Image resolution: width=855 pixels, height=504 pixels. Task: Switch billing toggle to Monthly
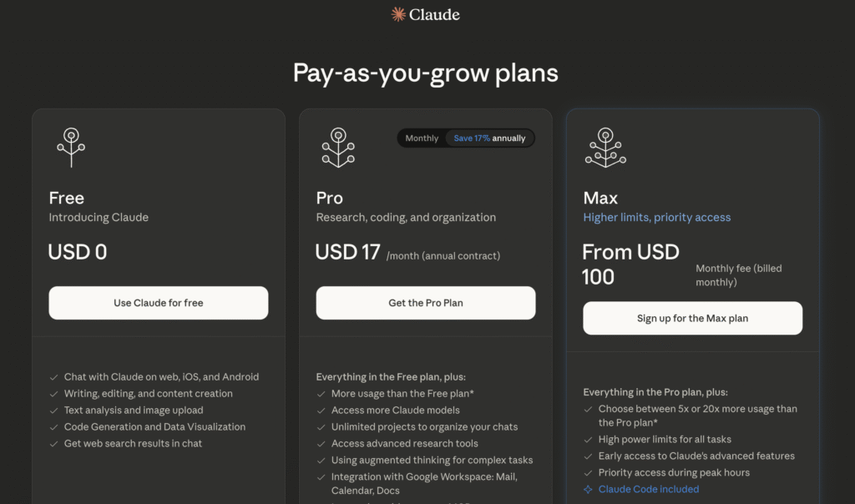point(422,139)
